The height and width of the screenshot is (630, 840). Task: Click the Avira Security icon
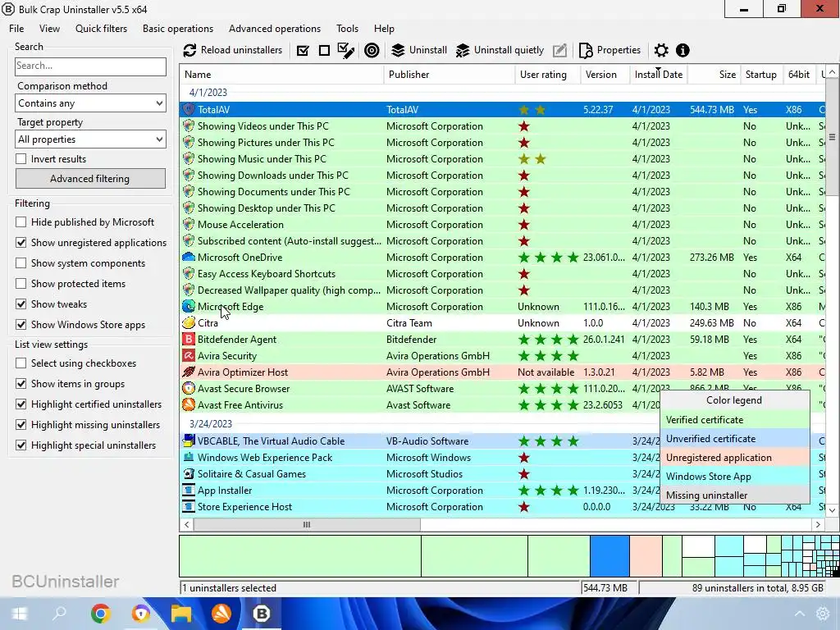(189, 356)
